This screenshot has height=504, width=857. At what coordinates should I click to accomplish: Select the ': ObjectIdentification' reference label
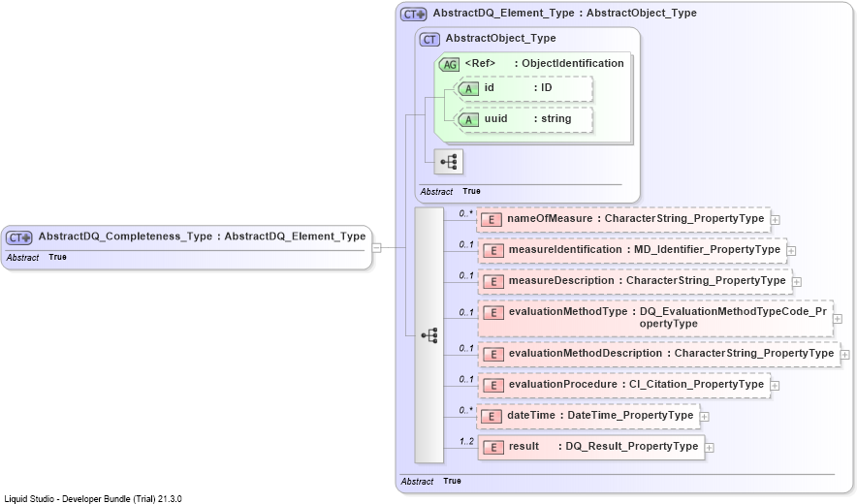point(569,63)
